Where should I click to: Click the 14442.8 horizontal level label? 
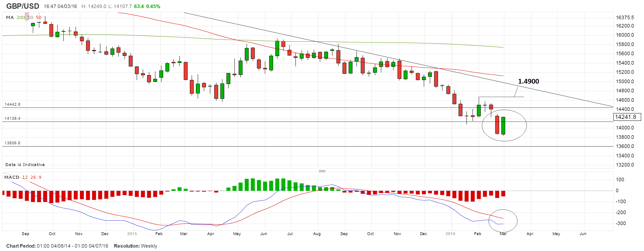(13, 104)
